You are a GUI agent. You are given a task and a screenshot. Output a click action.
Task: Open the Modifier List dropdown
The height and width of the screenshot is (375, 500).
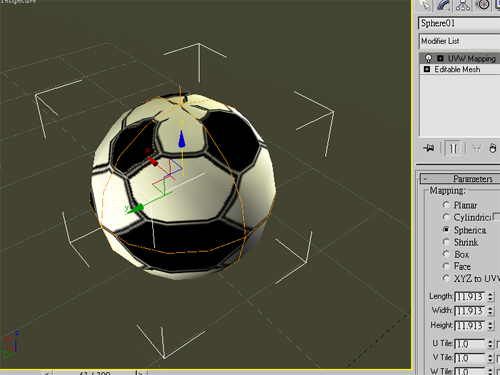pos(459,41)
